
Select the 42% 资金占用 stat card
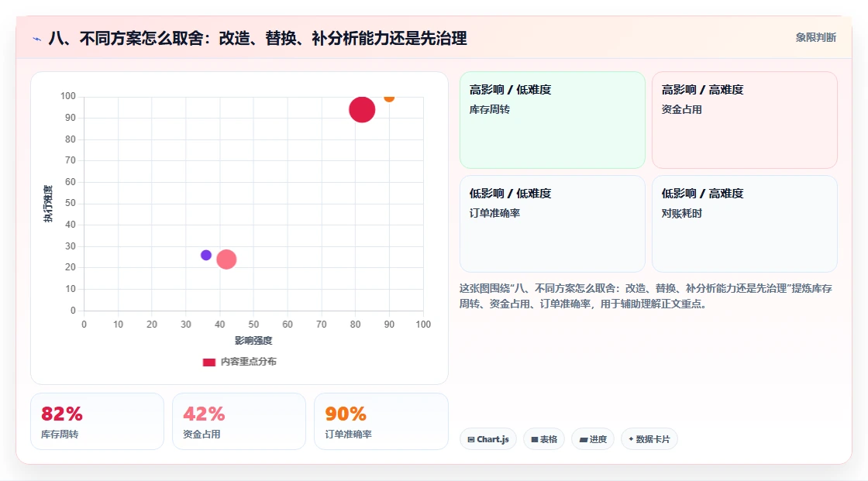pyautogui.click(x=239, y=421)
